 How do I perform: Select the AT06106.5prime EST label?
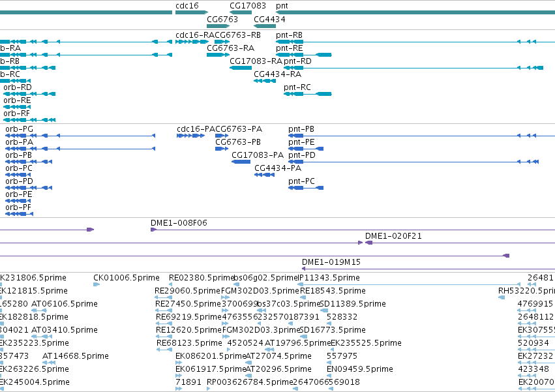65,304
